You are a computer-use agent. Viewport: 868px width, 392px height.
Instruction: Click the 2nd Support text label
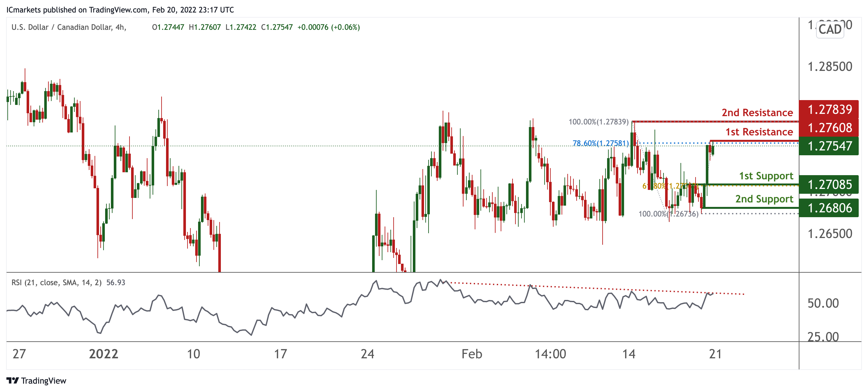pyautogui.click(x=764, y=199)
